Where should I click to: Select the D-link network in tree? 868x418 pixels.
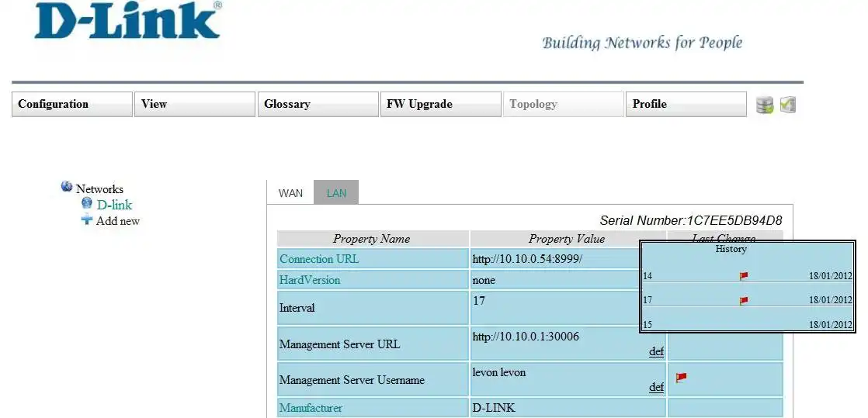(115, 206)
